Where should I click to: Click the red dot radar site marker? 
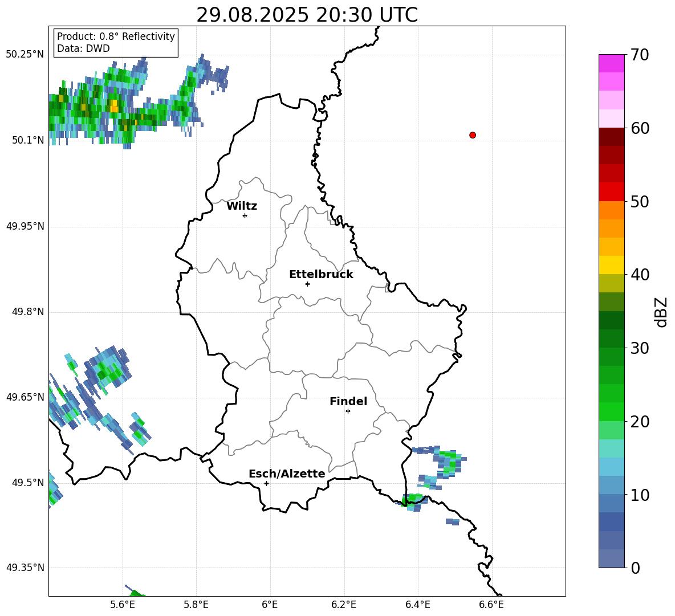click(x=472, y=135)
